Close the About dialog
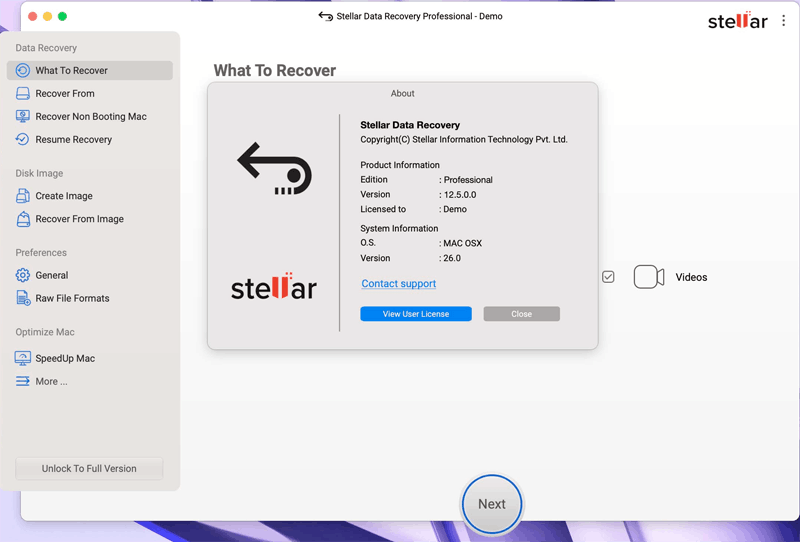 click(521, 314)
